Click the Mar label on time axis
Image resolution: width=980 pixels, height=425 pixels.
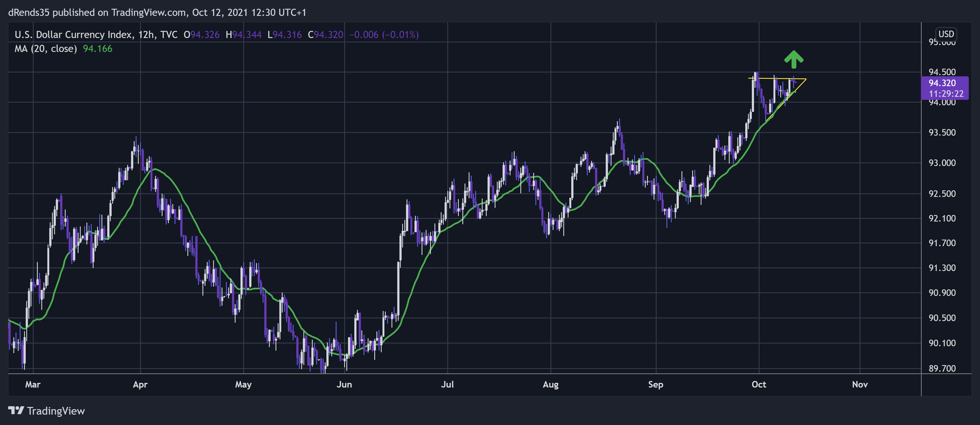(x=33, y=384)
